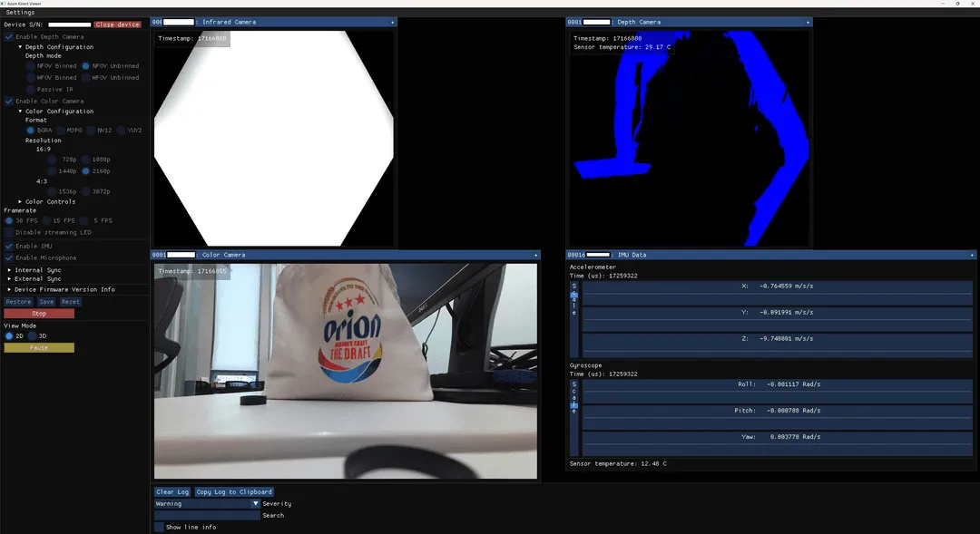Toggle the Enable Depth Camera checkbox
Screen dimensions: 980x534
pyautogui.click(x=9, y=37)
